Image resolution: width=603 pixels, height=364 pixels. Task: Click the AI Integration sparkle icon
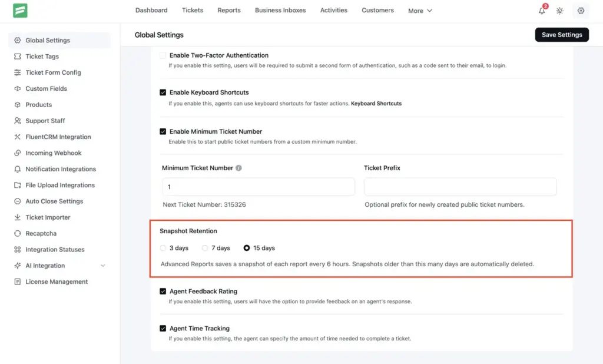17,266
